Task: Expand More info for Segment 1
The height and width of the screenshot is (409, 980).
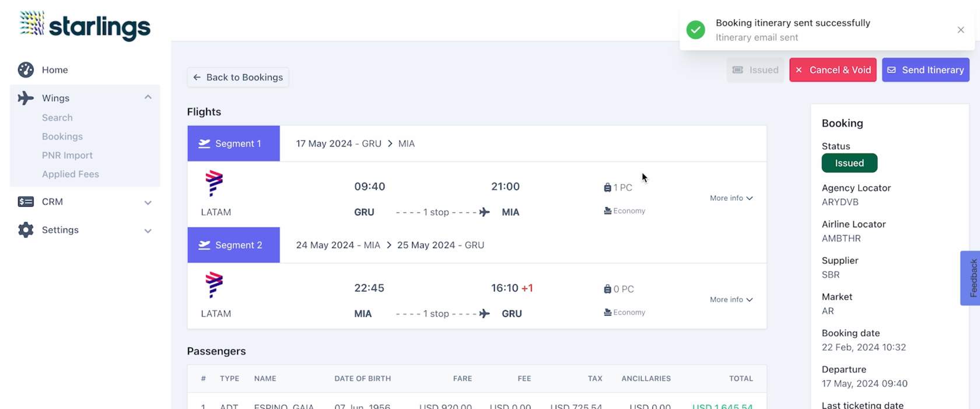Action: 731,198
